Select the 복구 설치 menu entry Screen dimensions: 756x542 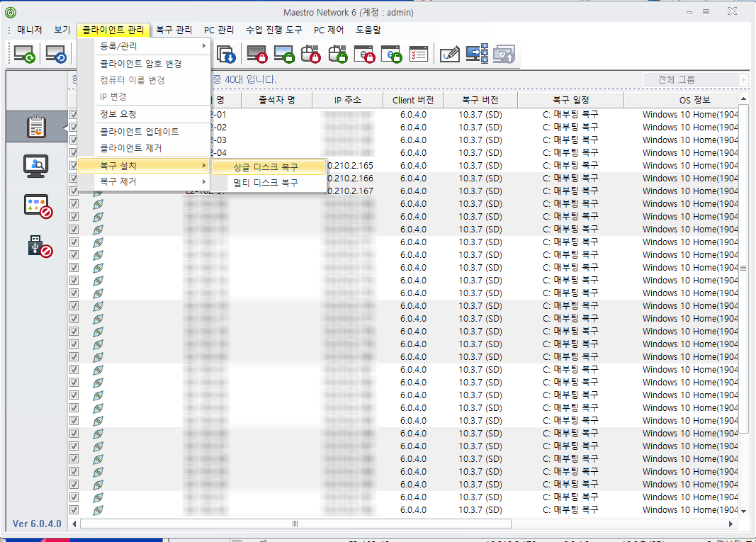144,166
